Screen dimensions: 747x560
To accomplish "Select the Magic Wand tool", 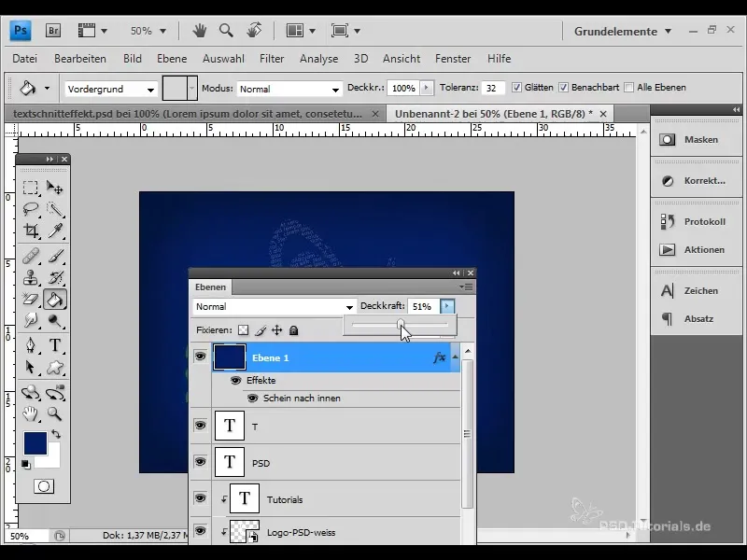I will pos(55,209).
